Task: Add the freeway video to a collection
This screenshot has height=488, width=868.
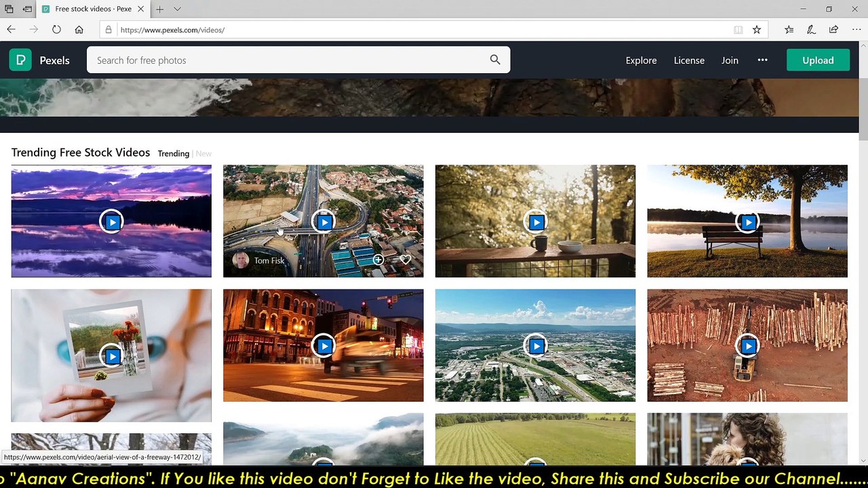Action: point(378,260)
